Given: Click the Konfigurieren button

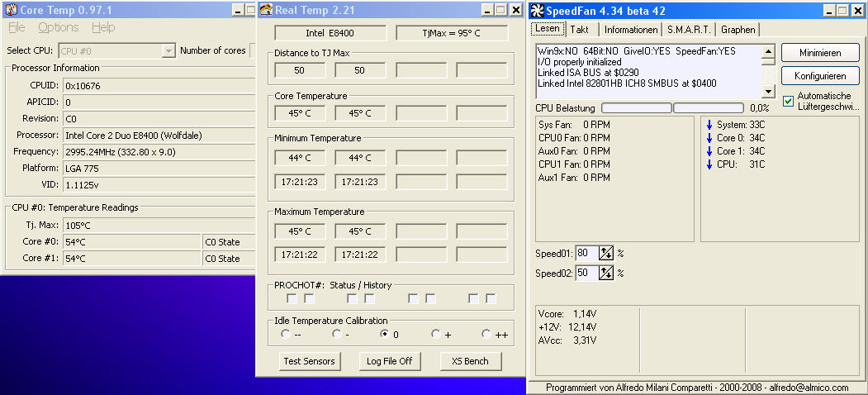Looking at the screenshot, I should tap(820, 75).
